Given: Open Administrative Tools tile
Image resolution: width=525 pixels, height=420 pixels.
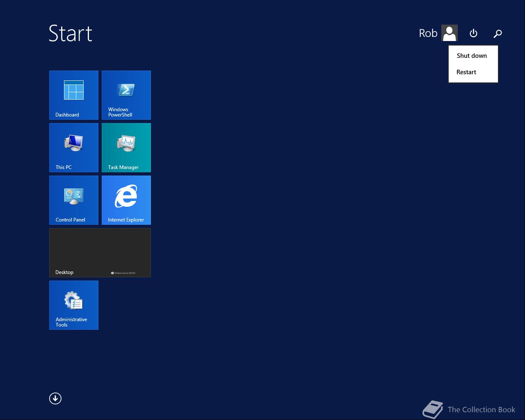Looking at the screenshot, I should [74, 305].
